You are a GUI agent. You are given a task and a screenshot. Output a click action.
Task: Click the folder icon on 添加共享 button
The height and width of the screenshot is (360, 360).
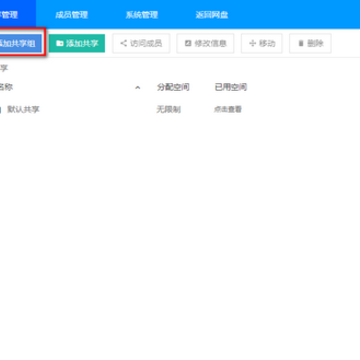[x=60, y=43]
